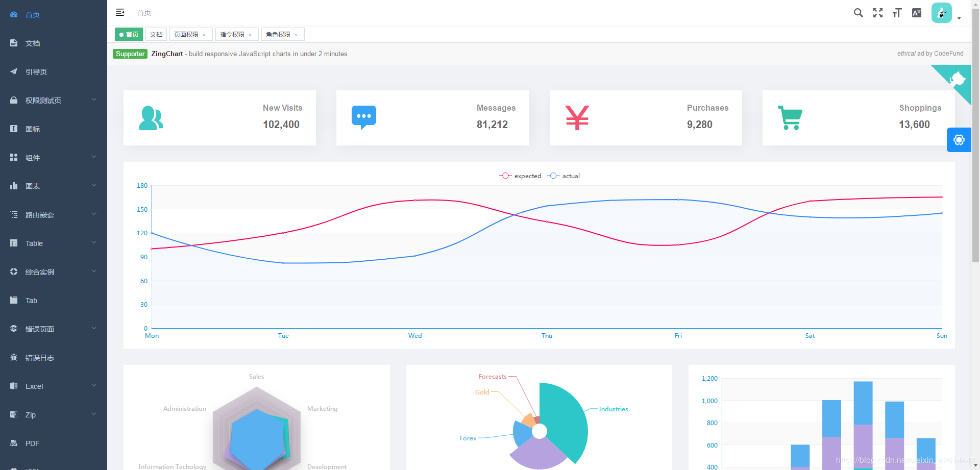Open the search icon in the top bar
The image size is (980, 470).
(x=859, y=13)
